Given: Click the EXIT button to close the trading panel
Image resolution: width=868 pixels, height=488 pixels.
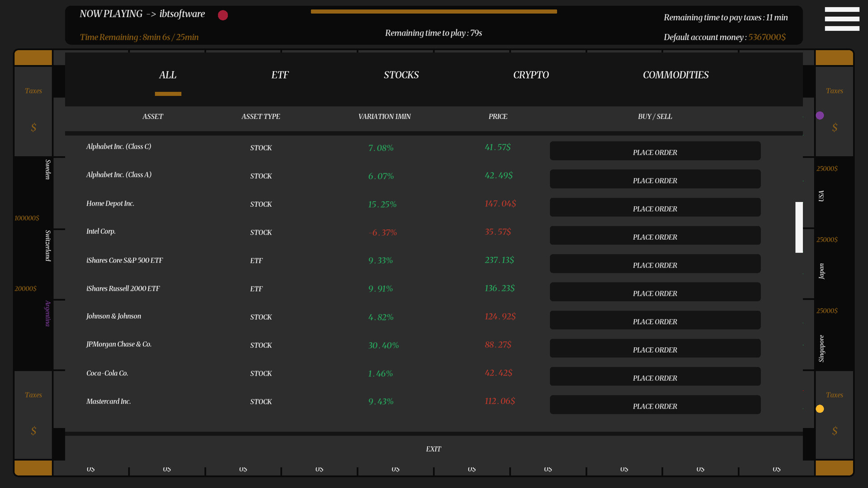Looking at the screenshot, I should pos(433,449).
